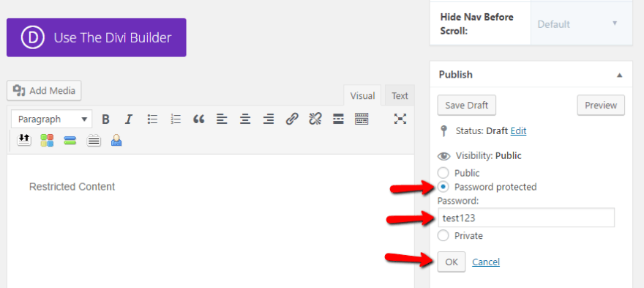This screenshot has height=288, width=644.
Task: Click the password field containing test123
Action: click(526, 218)
